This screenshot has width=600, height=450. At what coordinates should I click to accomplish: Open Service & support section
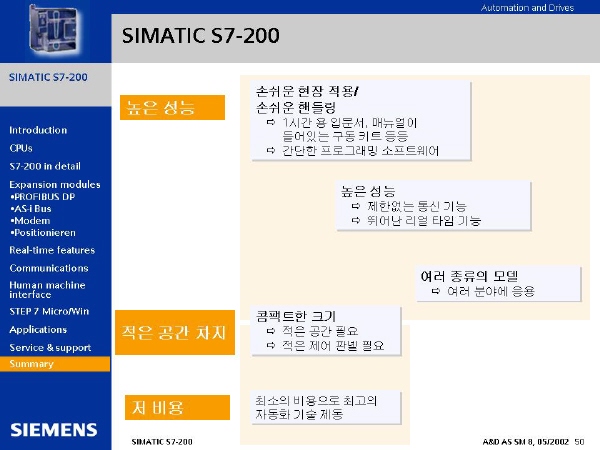pyautogui.click(x=50, y=347)
